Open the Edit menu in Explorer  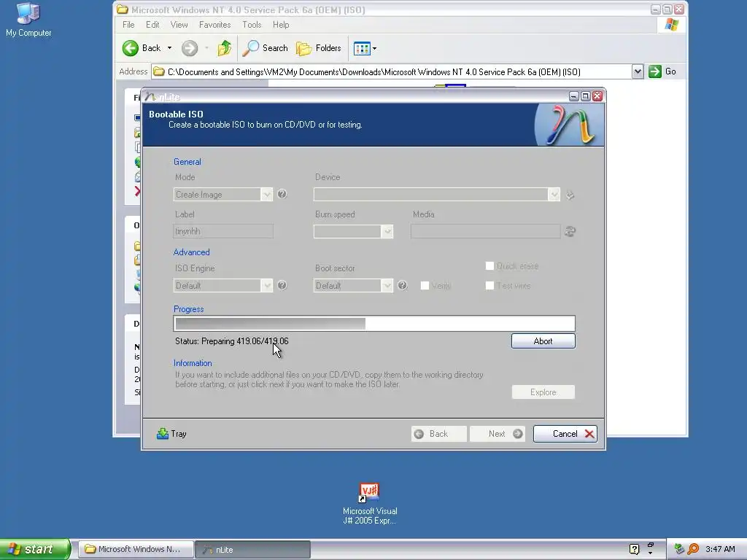152,25
